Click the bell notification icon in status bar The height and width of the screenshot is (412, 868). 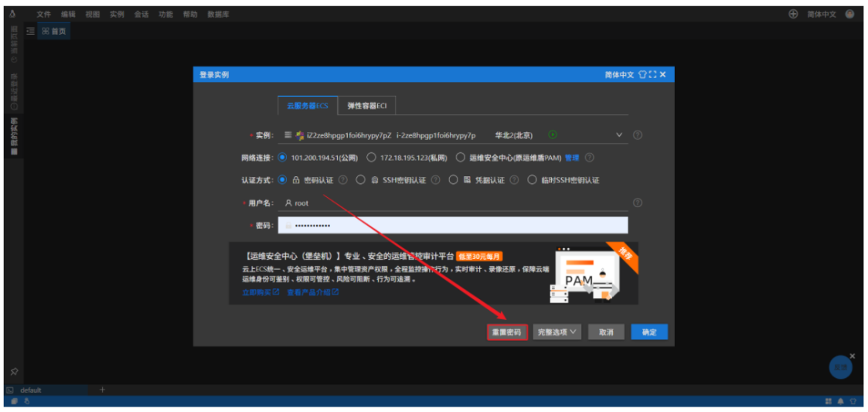(841, 401)
